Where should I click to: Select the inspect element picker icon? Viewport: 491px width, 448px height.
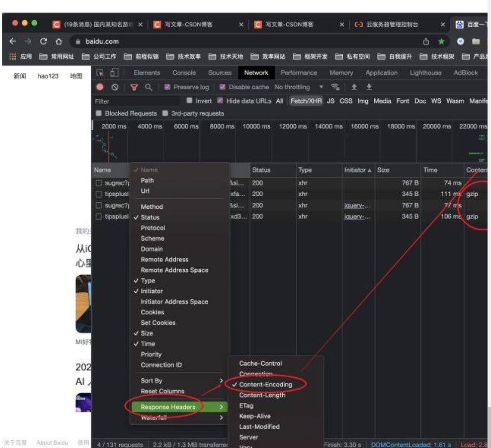[x=100, y=73]
